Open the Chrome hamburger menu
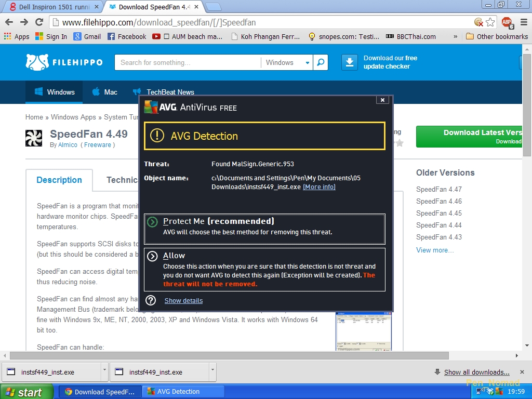Image resolution: width=532 pixels, height=399 pixels. click(524, 22)
